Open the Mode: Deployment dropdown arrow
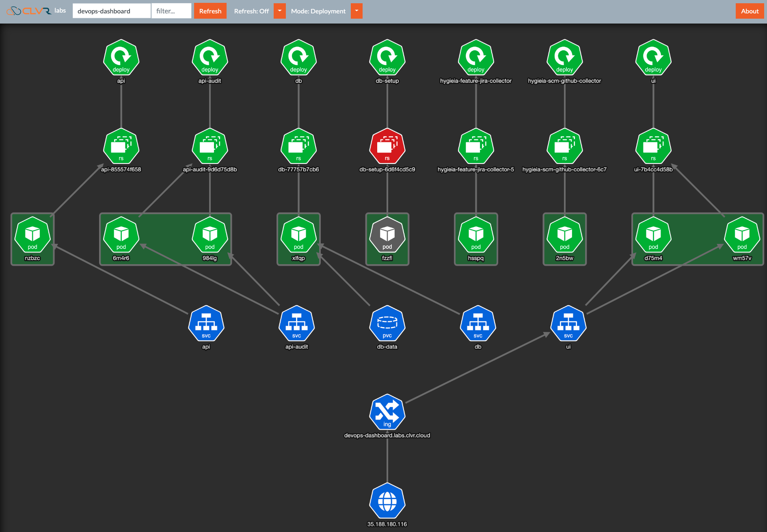The width and height of the screenshot is (767, 532). coord(356,11)
